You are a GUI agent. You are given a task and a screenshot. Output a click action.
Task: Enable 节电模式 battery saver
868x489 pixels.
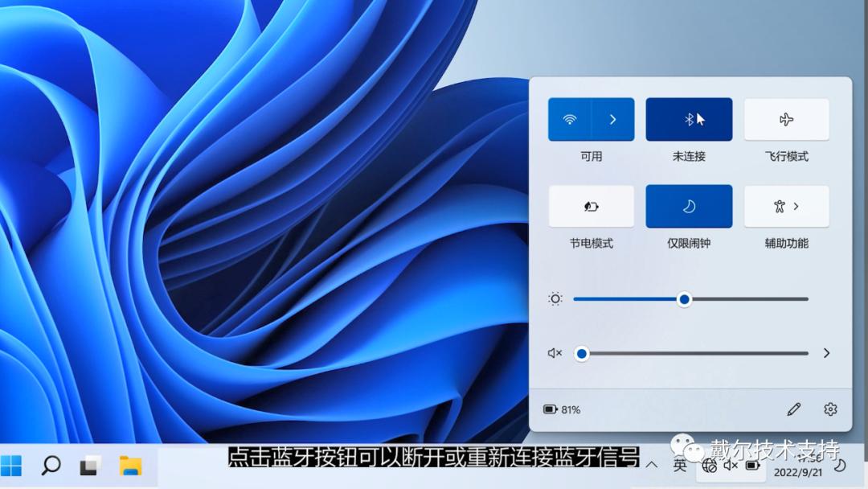591,206
